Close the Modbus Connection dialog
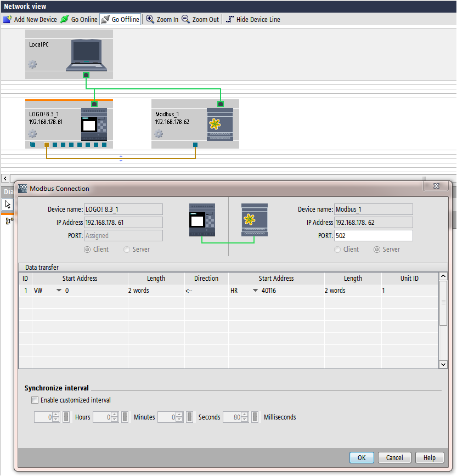Viewport: 457px width, 476px height. click(x=436, y=186)
